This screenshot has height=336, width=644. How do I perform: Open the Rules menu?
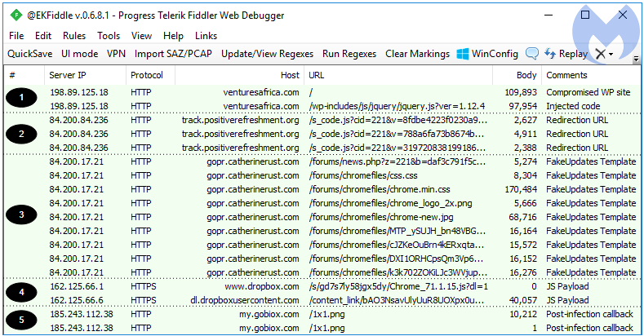[x=74, y=36]
